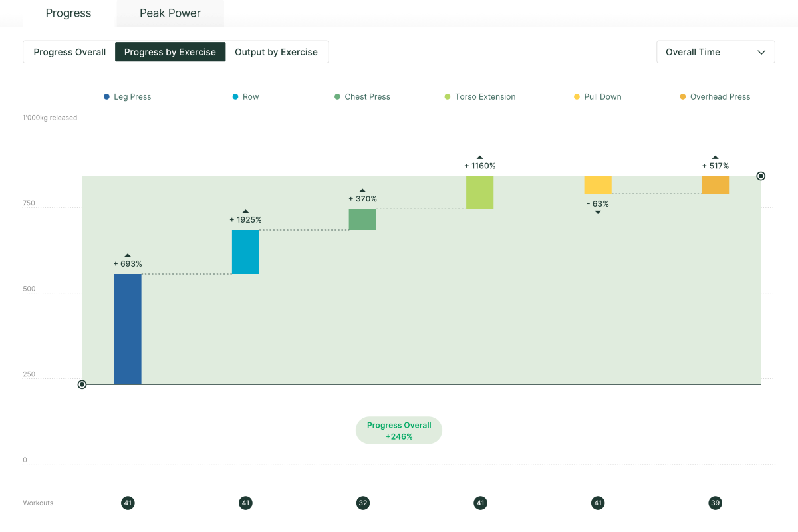Viewport: 798px width, 532px height.
Task: Click the up arrow above + 370%
Action: pyautogui.click(x=362, y=190)
